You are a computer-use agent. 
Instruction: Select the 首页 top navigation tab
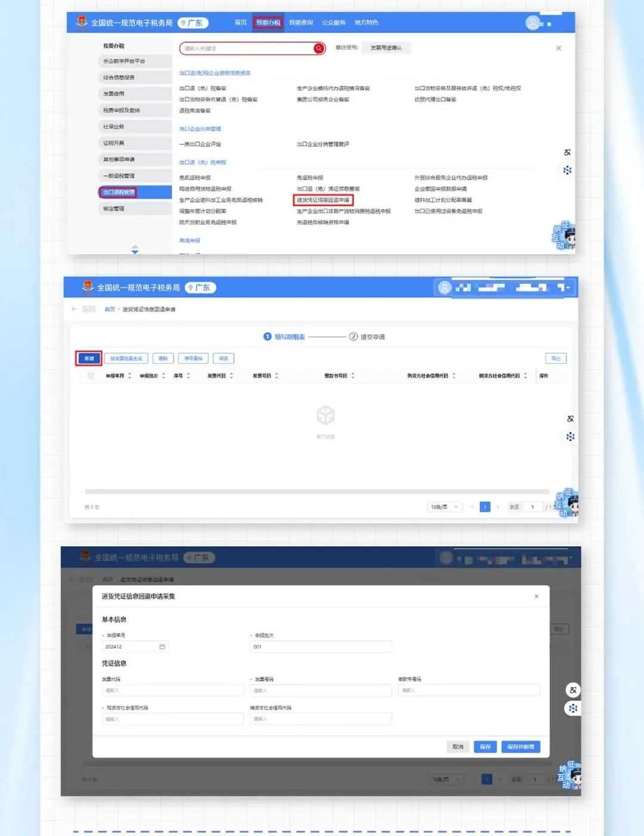click(x=241, y=23)
